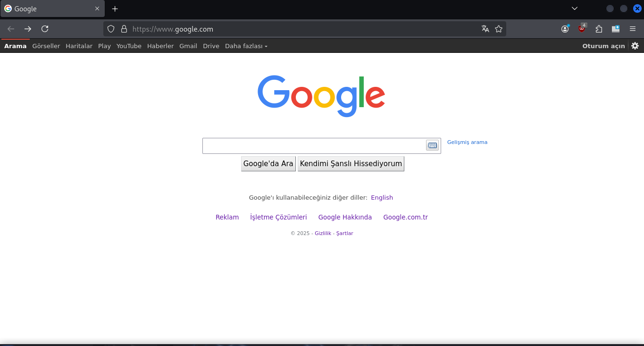This screenshot has width=644, height=346.
Task: Bookmark this page with the star icon
Action: click(x=499, y=29)
